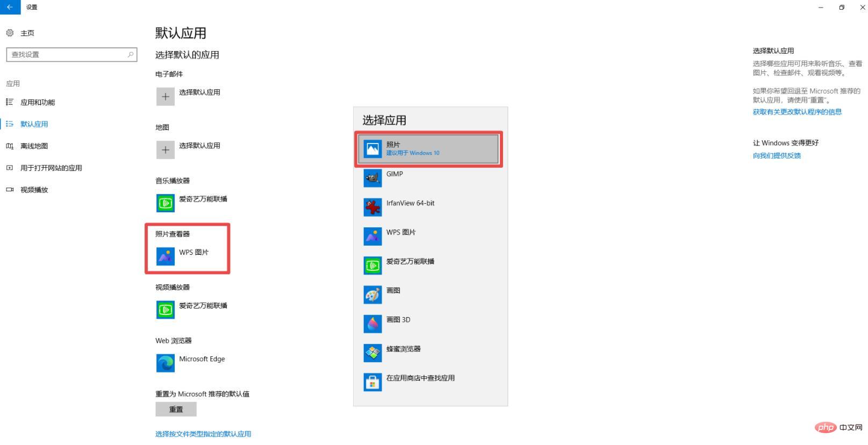Open 用于打开网站的应用 settings
The width and height of the screenshot is (868, 445).
tap(51, 168)
